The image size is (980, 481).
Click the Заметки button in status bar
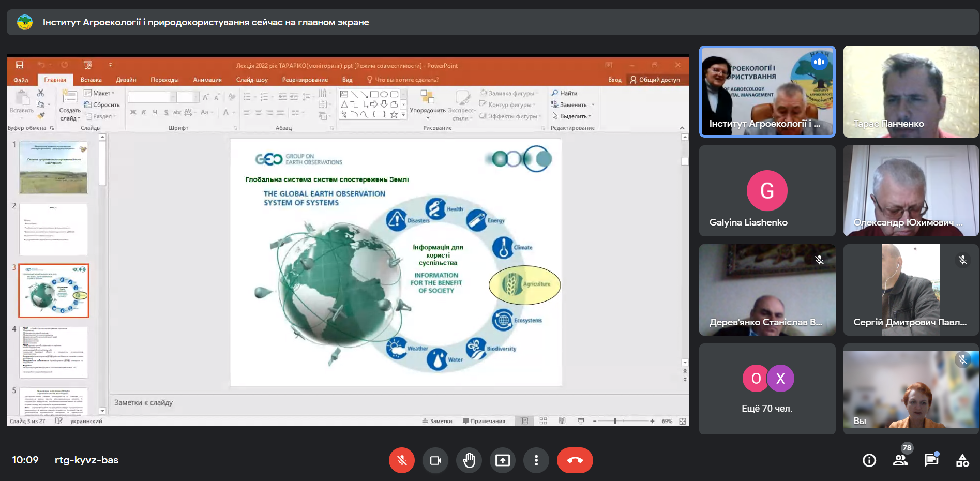coord(438,421)
